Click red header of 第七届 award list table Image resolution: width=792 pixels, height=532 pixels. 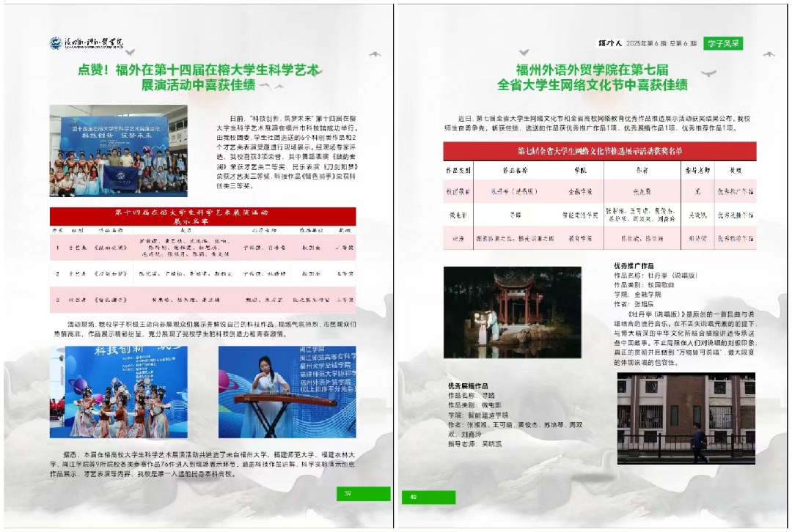(x=599, y=151)
